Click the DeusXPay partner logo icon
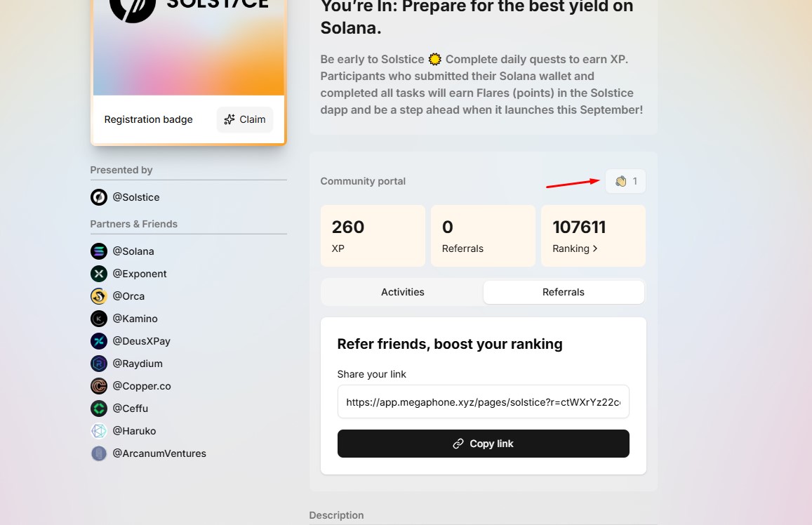The width and height of the screenshot is (812, 525). tap(99, 341)
